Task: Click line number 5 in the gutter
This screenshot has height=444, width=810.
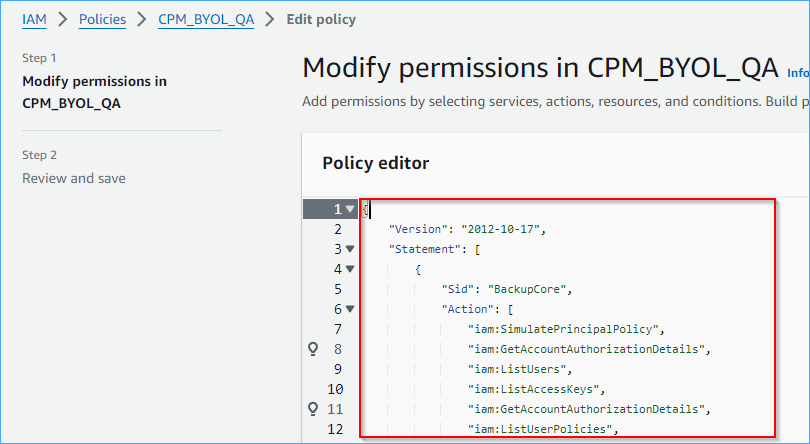Action: click(337, 289)
